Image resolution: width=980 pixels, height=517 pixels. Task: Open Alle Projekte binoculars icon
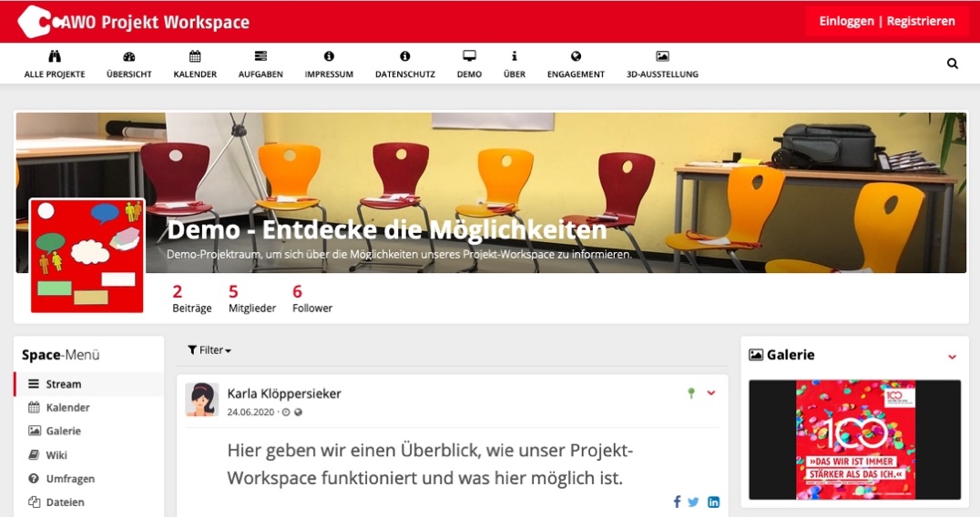[55, 56]
